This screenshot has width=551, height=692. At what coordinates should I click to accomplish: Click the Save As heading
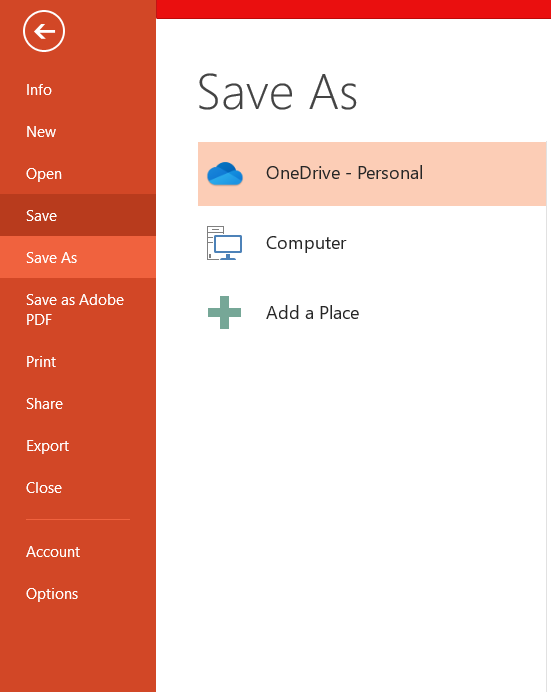277,92
